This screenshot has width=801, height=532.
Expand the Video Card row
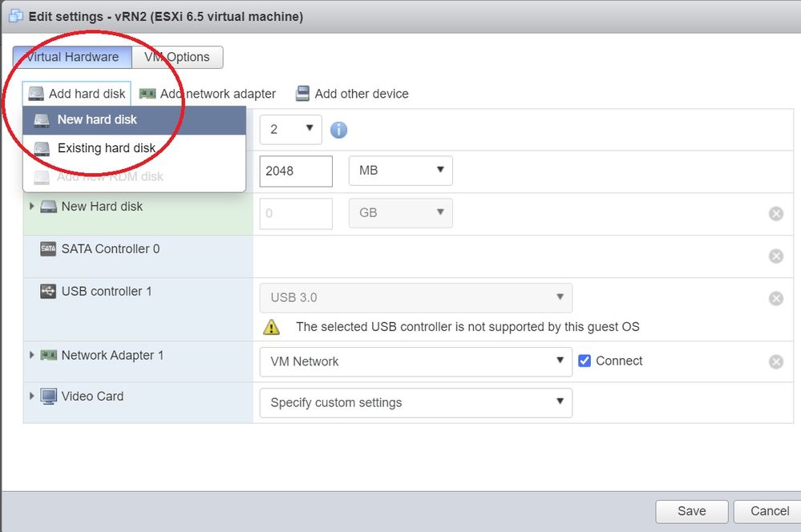(32, 396)
